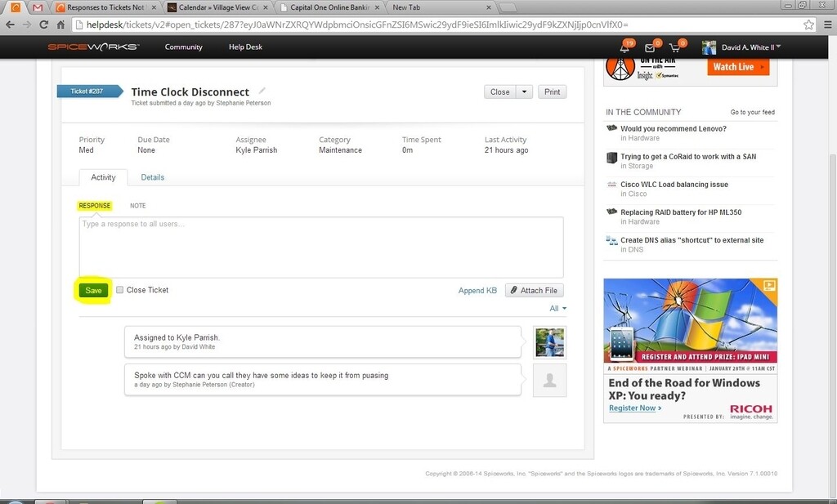Click Register Now in the Ricoh webinar ad
Screen dimensions: 837x504
coord(632,408)
